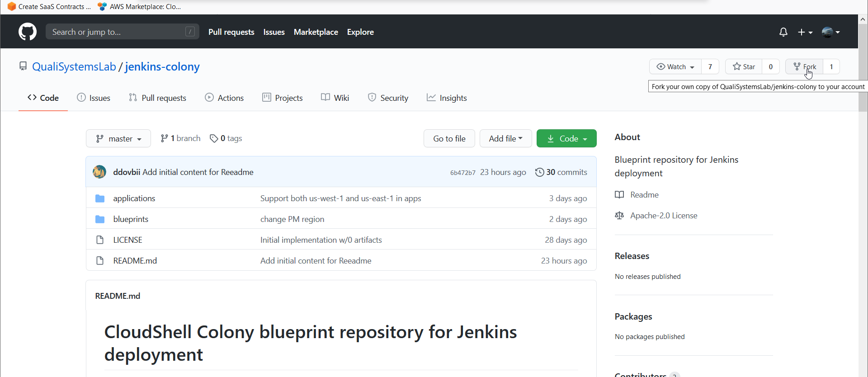Star the jenkins-colony repository
The image size is (868, 377).
click(x=744, y=66)
